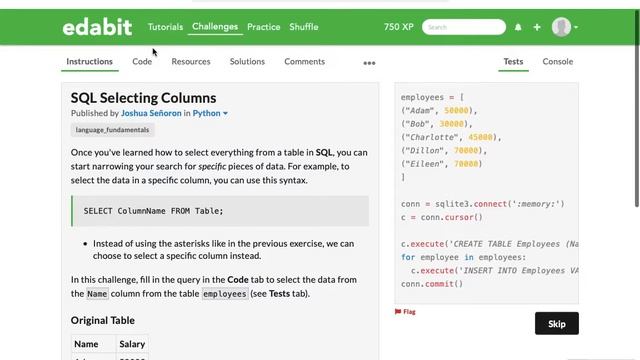Click the page vertical scrollbar
The width and height of the screenshot is (640, 360).
pyautogui.click(x=637, y=108)
